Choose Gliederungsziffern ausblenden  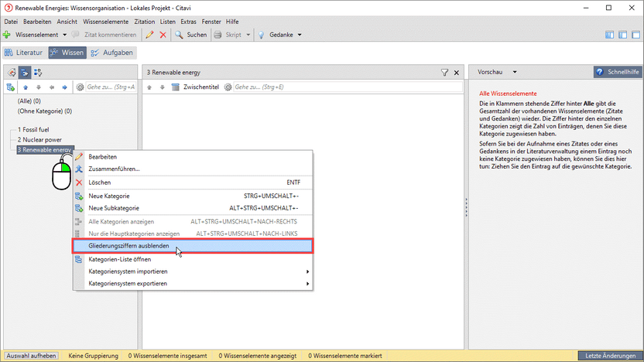[x=193, y=246]
